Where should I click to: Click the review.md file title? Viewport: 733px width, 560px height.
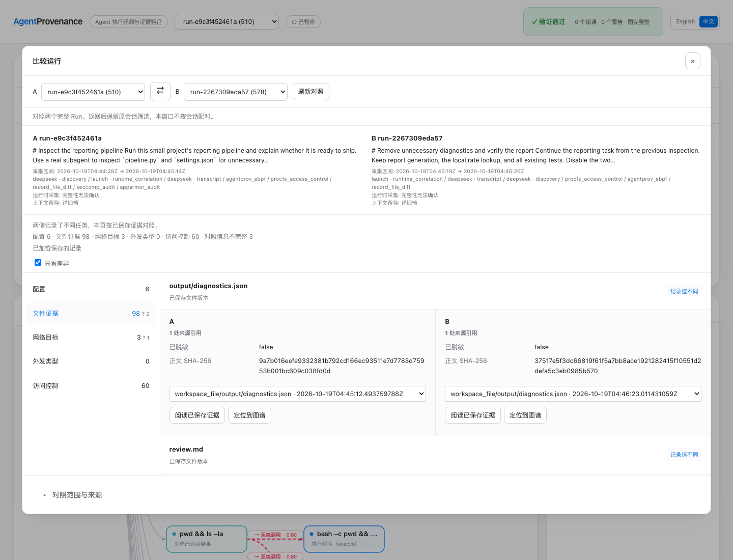click(x=186, y=450)
